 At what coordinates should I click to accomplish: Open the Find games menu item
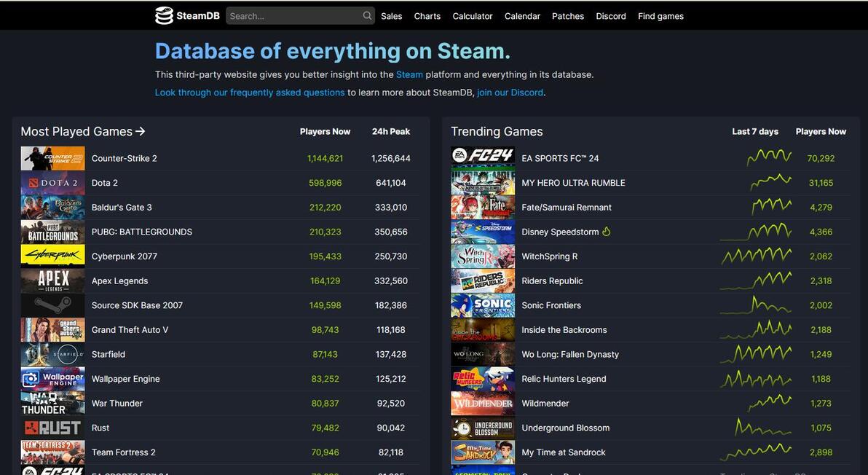pos(660,16)
